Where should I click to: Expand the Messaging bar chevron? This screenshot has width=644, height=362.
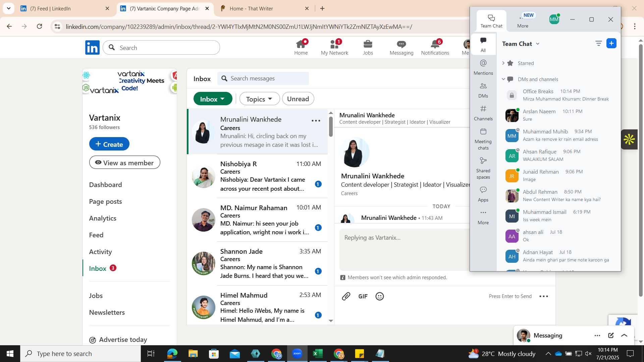click(624, 336)
